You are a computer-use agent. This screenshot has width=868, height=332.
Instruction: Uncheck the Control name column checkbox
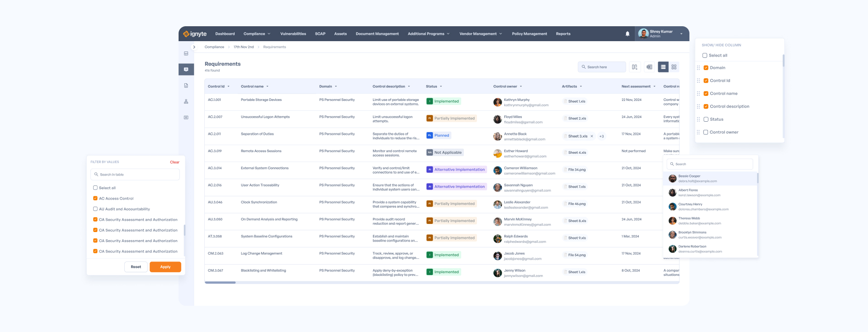click(706, 94)
